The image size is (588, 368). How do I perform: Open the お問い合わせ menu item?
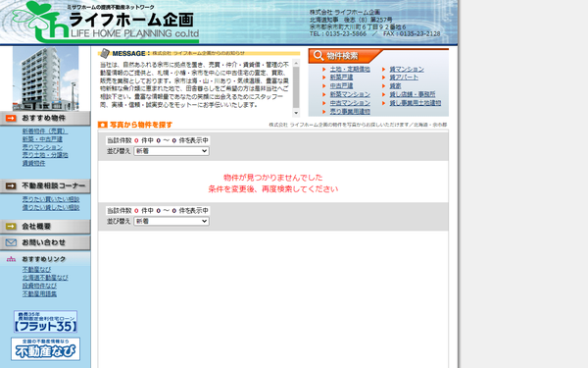(x=45, y=242)
